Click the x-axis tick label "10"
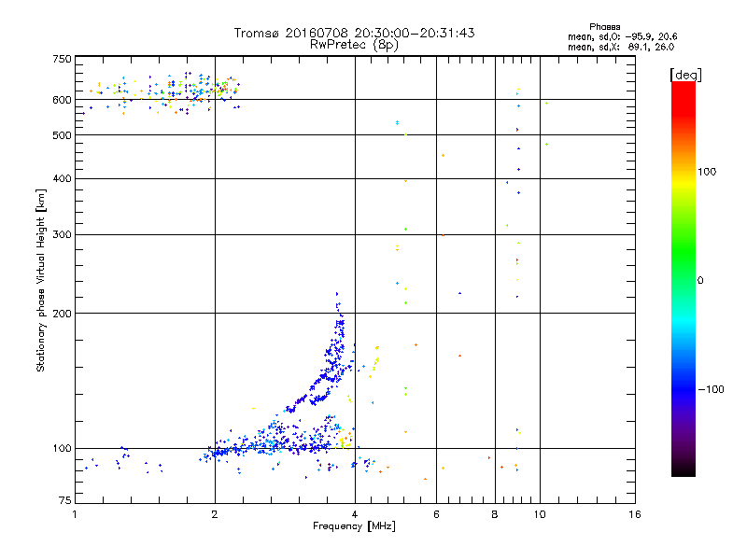This screenshot has height=560, width=747. 540,514
